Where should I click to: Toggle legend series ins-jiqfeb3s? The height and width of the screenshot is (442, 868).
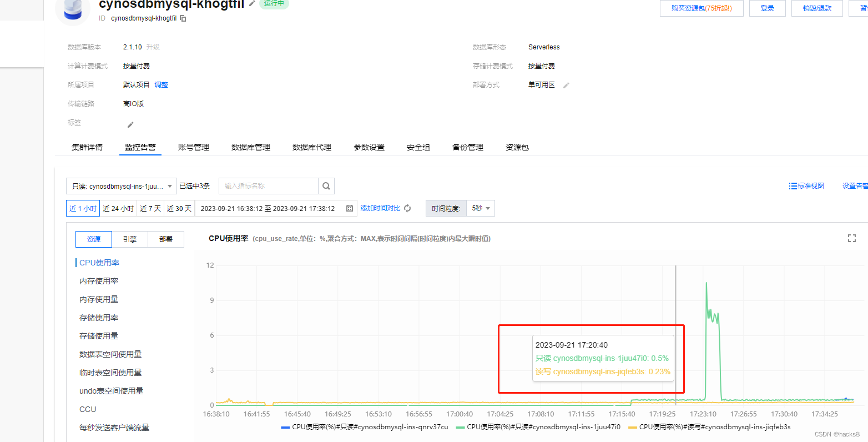point(709,427)
